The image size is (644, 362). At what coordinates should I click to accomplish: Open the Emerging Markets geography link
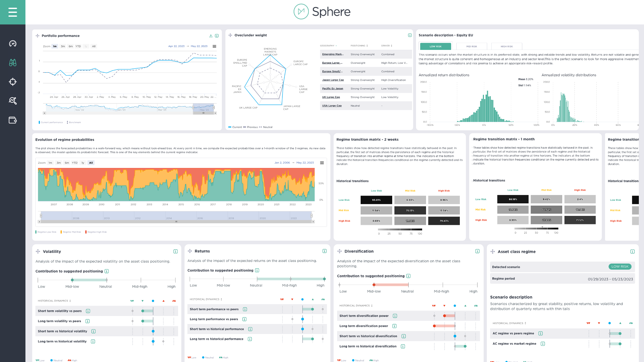333,54
